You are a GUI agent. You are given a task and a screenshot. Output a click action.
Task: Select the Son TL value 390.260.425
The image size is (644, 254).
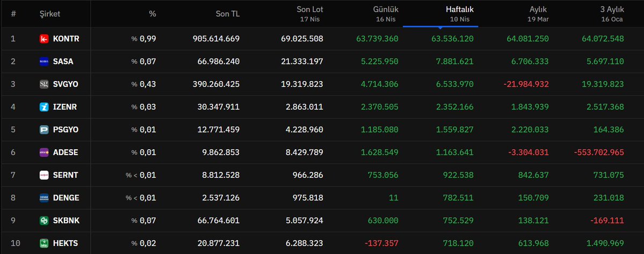[x=216, y=84]
